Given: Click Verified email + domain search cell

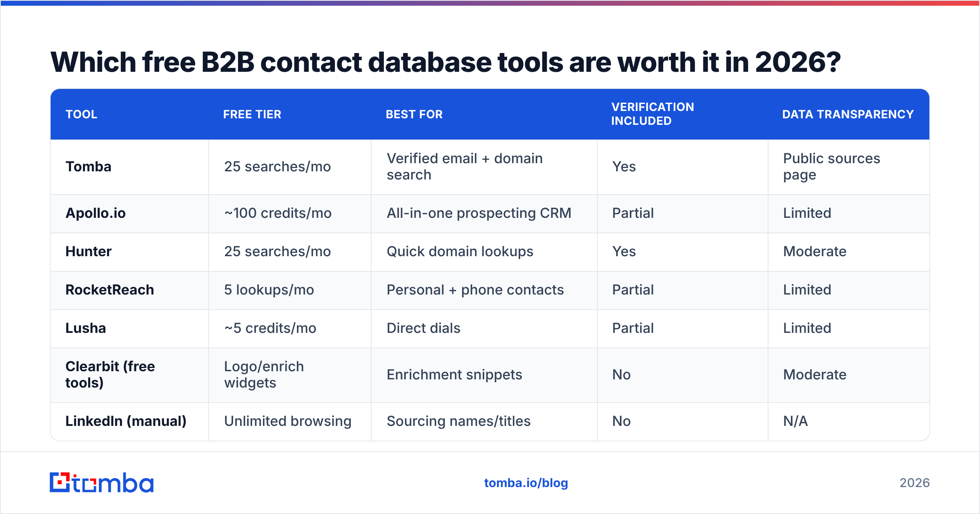Looking at the screenshot, I should 484,167.
